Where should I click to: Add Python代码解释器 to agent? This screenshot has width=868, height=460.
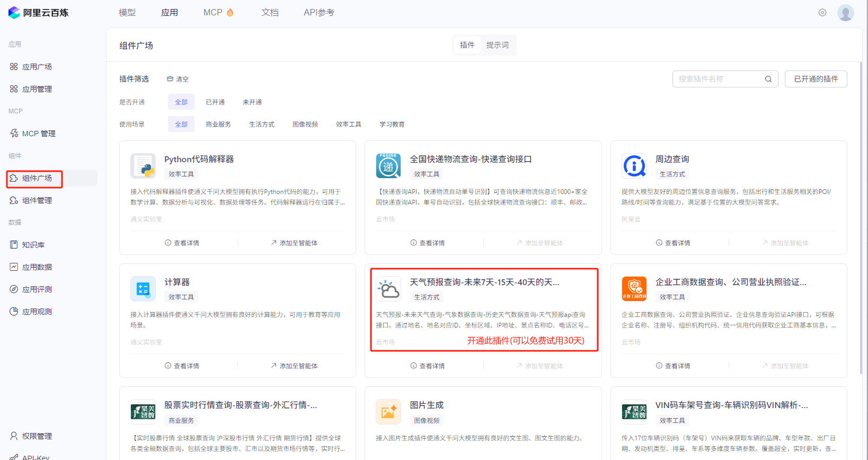(294, 243)
